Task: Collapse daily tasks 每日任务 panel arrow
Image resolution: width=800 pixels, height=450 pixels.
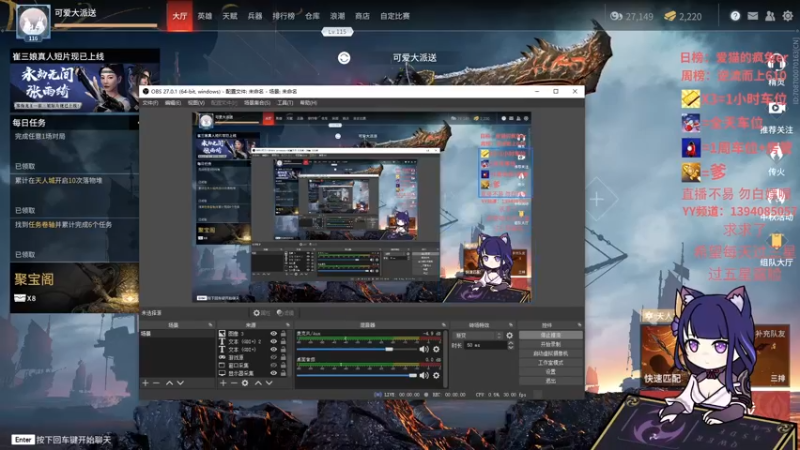Action: tap(137, 122)
